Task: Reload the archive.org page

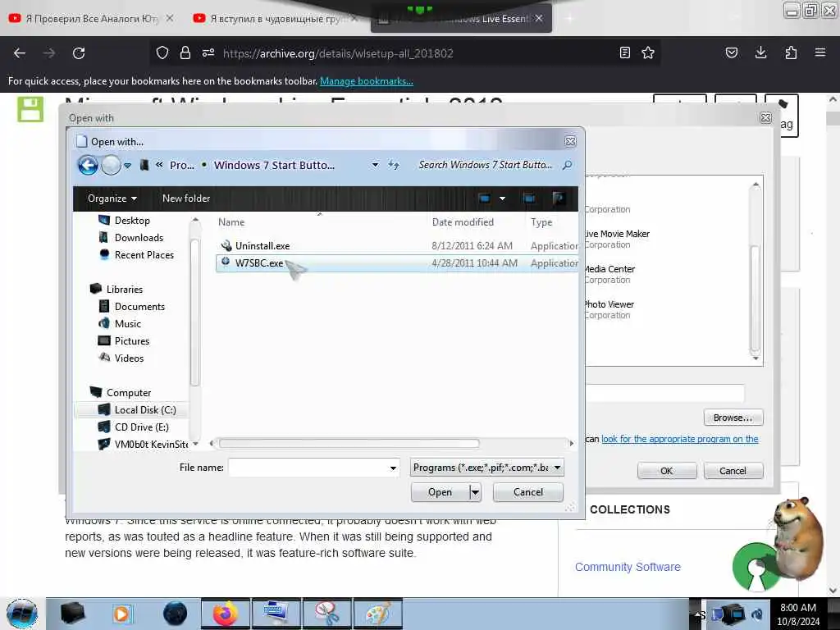Action: (x=79, y=53)
